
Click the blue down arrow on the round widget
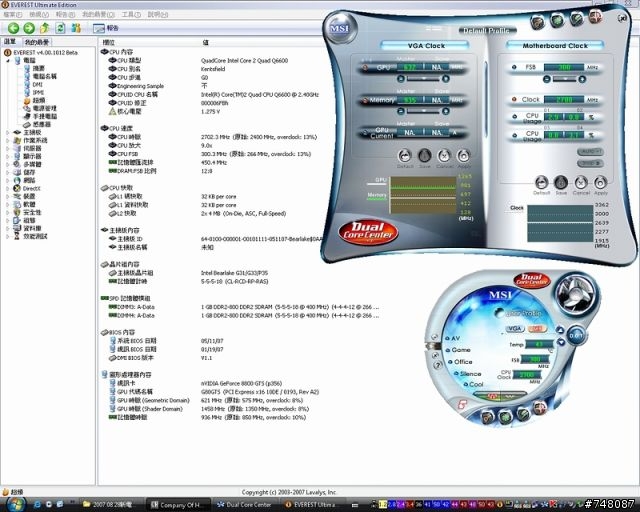click(561, 342)
